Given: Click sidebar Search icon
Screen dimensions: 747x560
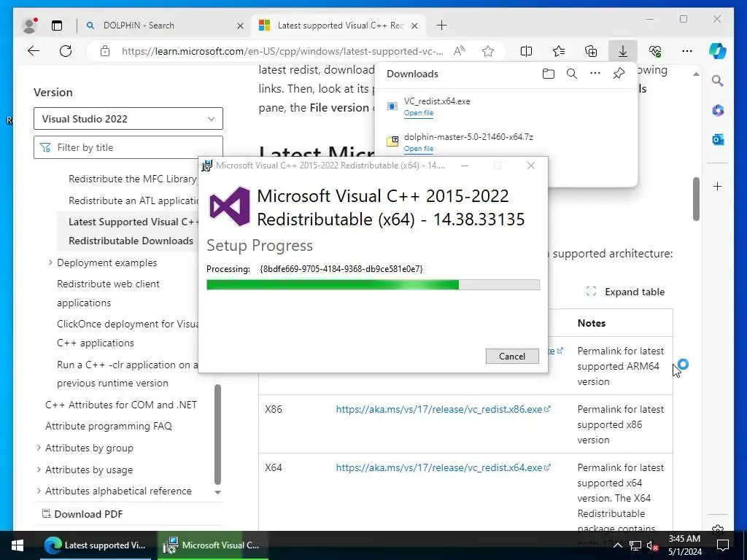Looking at the screenshot, I should 718,81.
